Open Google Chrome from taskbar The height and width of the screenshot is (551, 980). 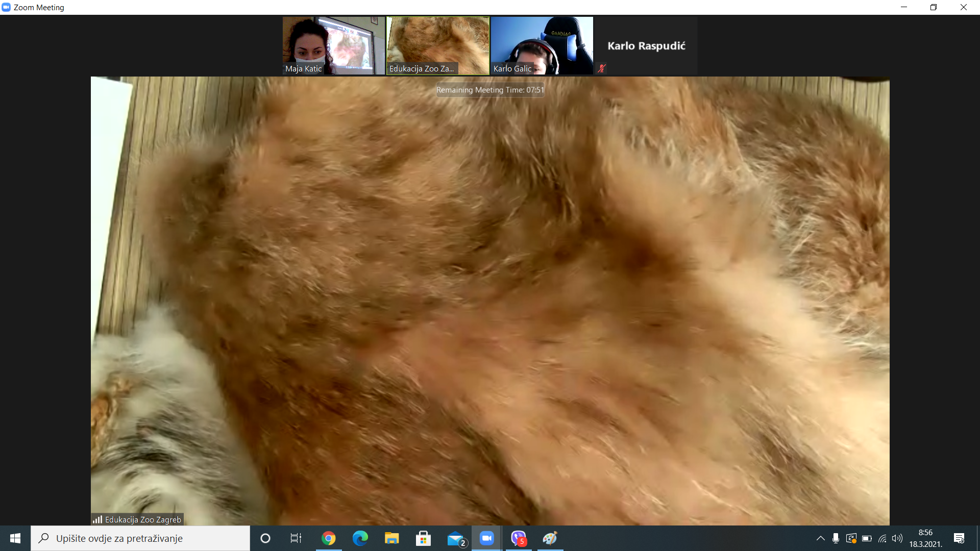point(329,538)
